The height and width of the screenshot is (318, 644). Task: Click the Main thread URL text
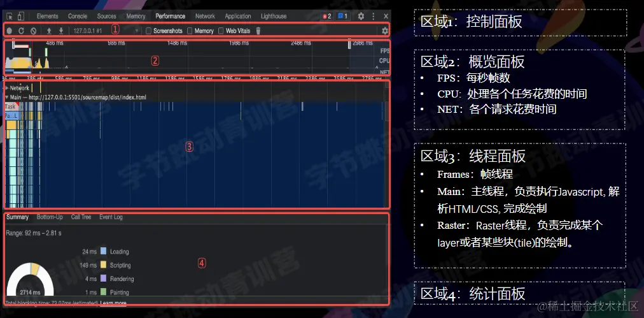coord(87,98)
